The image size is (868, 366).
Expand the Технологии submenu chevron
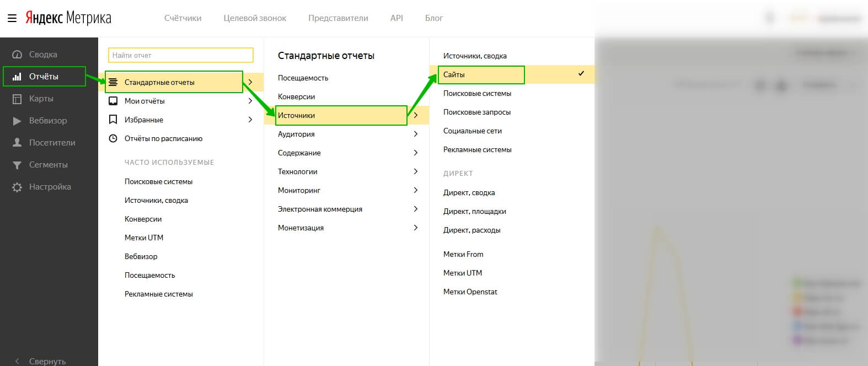[416, 171]
